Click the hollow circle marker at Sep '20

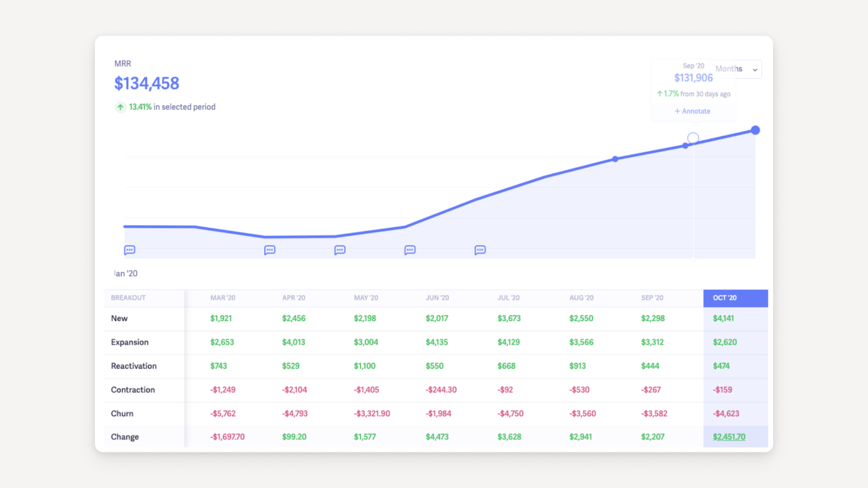point(693,137)
